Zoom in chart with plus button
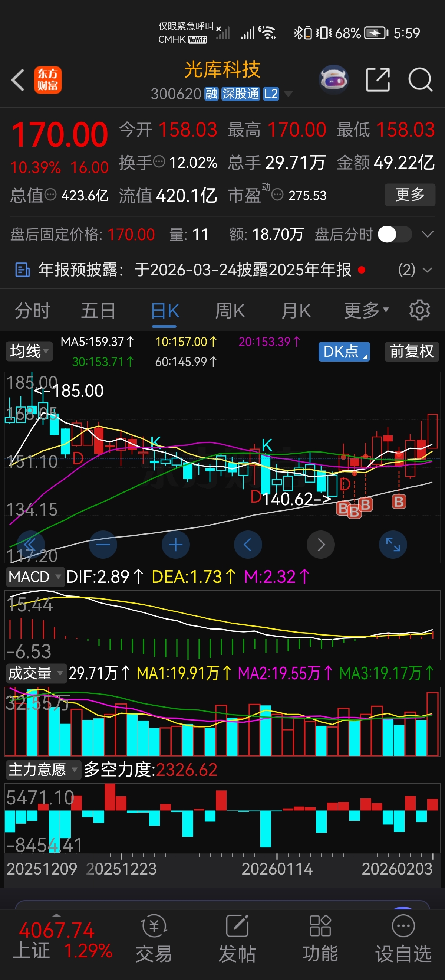Screen dimensions: 445x980 click(x=175, y=545)
